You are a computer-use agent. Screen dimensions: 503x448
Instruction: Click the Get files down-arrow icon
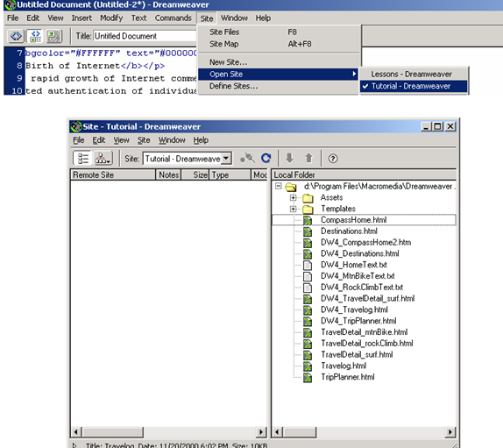pyautogui.click(x=289, y=158)
